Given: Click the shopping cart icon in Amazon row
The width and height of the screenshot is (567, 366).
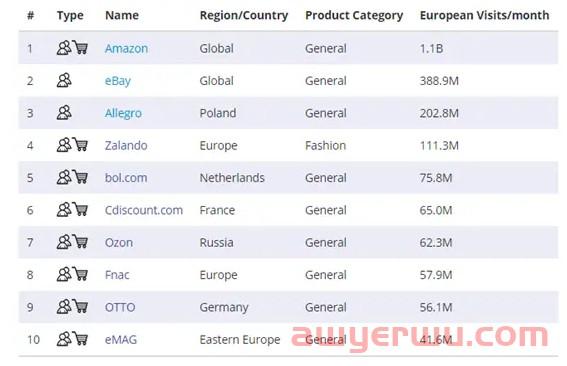Looking at the screenshot, I should [80, 47].
